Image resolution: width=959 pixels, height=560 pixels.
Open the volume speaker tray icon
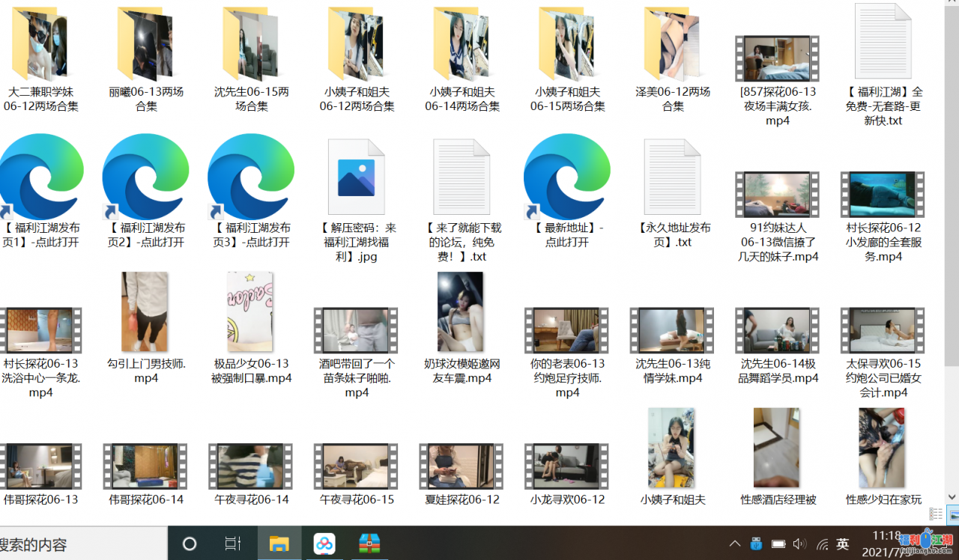click(799, 544)
